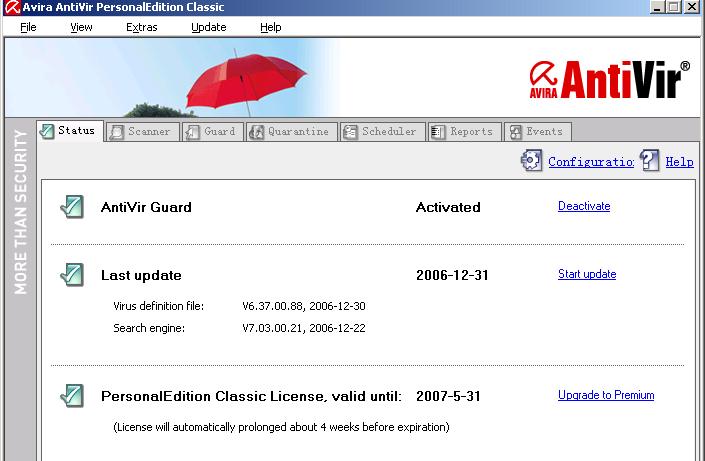The width and height of the screenshot is (705, 461).
Task: Click the Activated status text
Action: tap(448, 207)
